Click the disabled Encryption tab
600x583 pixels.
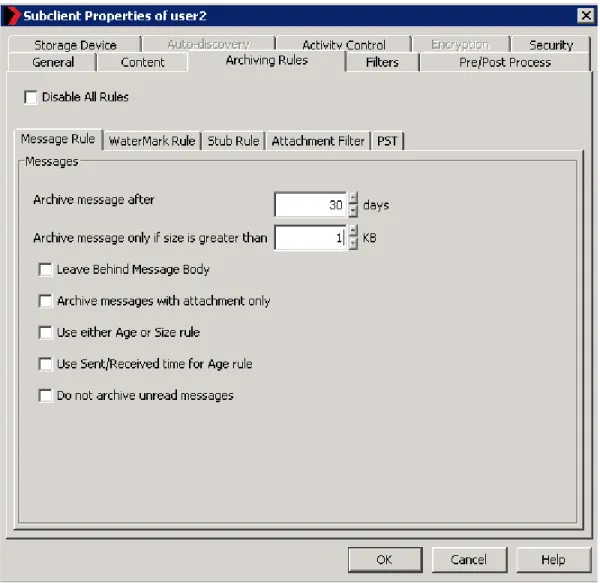tap(460, 44)
